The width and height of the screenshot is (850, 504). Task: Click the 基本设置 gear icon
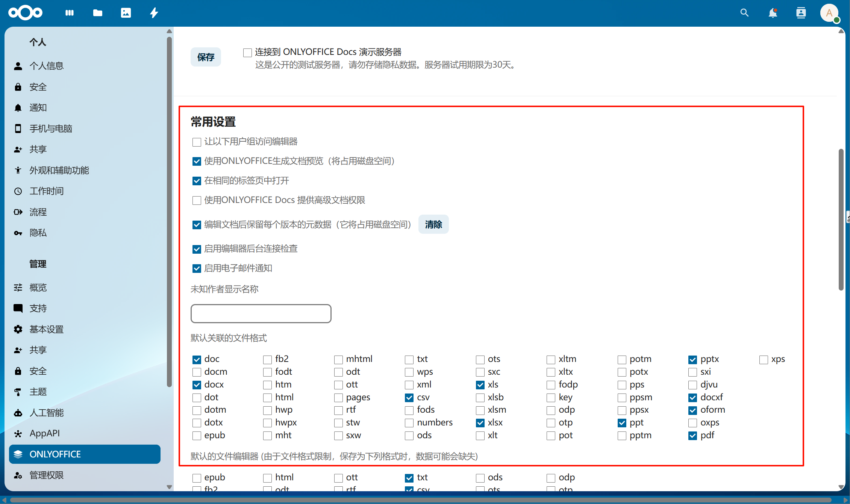18,329
